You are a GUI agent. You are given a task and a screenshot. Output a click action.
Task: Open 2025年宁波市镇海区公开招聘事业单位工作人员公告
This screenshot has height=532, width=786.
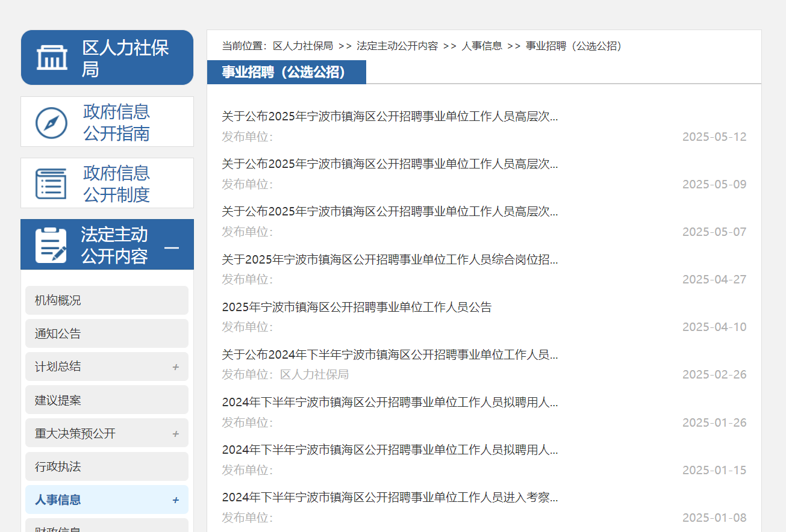click(x=357, y=307)
